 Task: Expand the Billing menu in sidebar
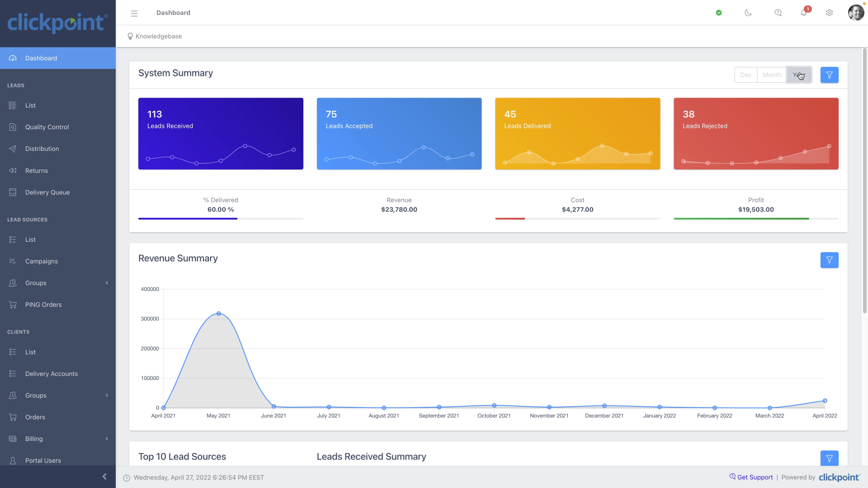pos(107,439)
